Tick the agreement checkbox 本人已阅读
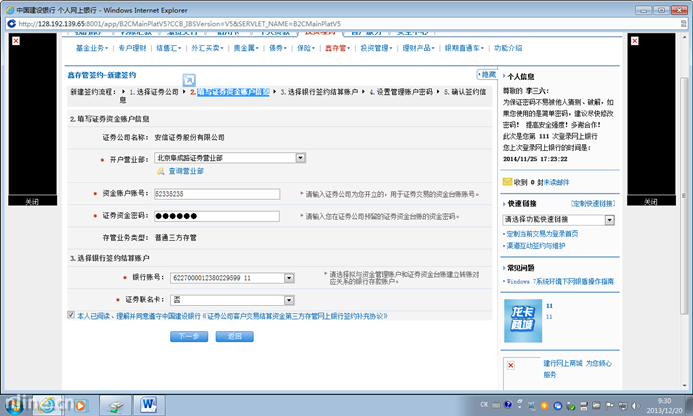The image size is (693, 416). point(71,315)
